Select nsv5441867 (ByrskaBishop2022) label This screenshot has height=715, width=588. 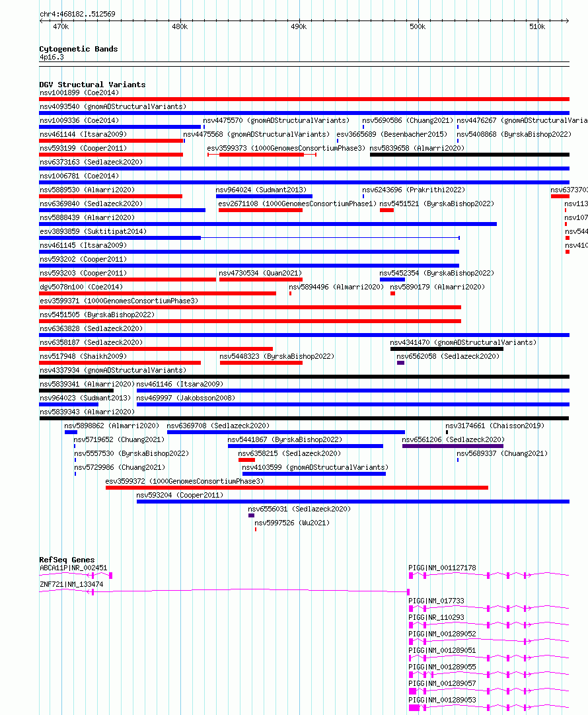(285, 440)
